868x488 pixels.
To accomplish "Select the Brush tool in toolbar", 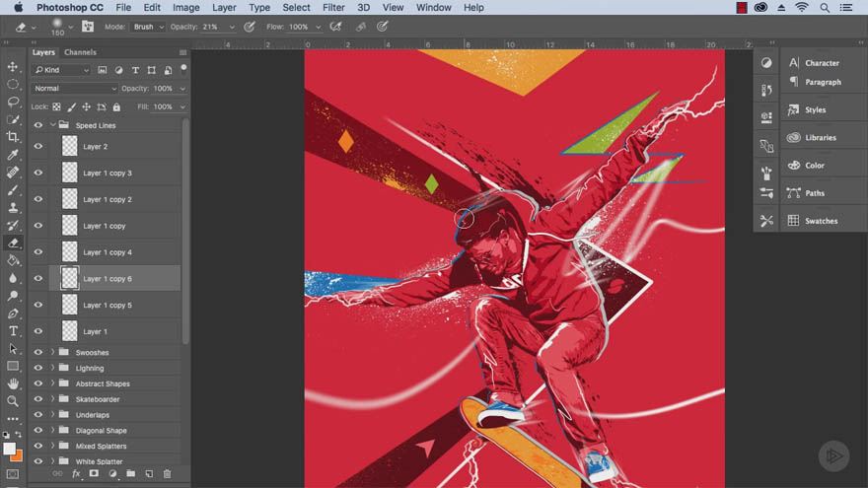I will (x=13, y=190).
